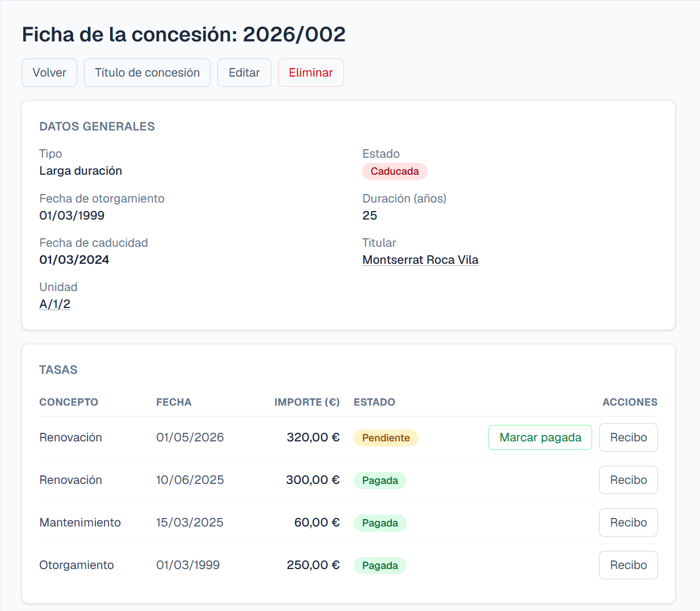This screenshot has width=700, height=611.
Task: Click the red Eliminar button
Action: (x=311, y=73)
